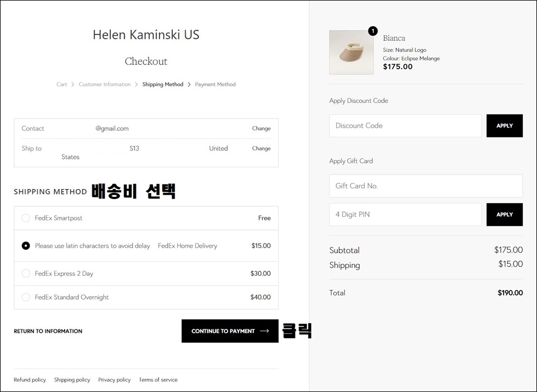Open Customer Information breadcrumb step

[105, 84]
